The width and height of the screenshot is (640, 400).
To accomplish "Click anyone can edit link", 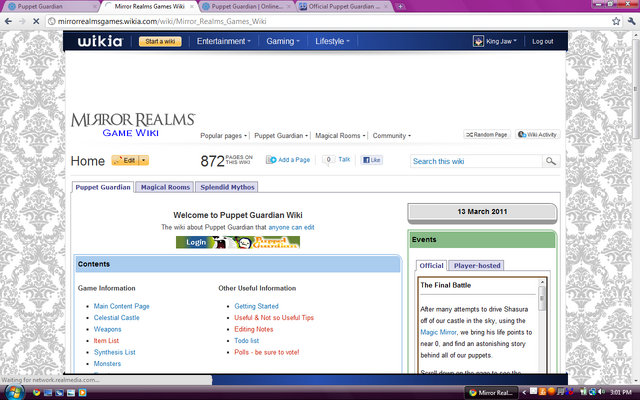I will [291, 227].
